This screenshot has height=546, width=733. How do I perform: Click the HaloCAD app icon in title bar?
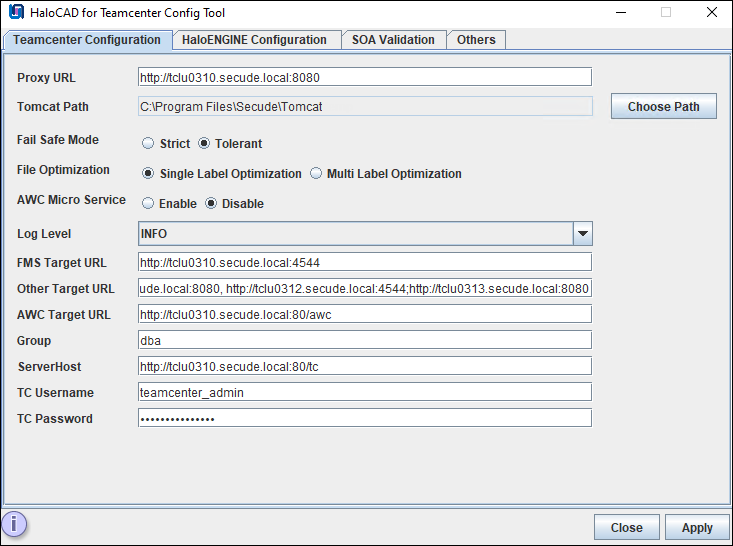click(x=16, y=12)
